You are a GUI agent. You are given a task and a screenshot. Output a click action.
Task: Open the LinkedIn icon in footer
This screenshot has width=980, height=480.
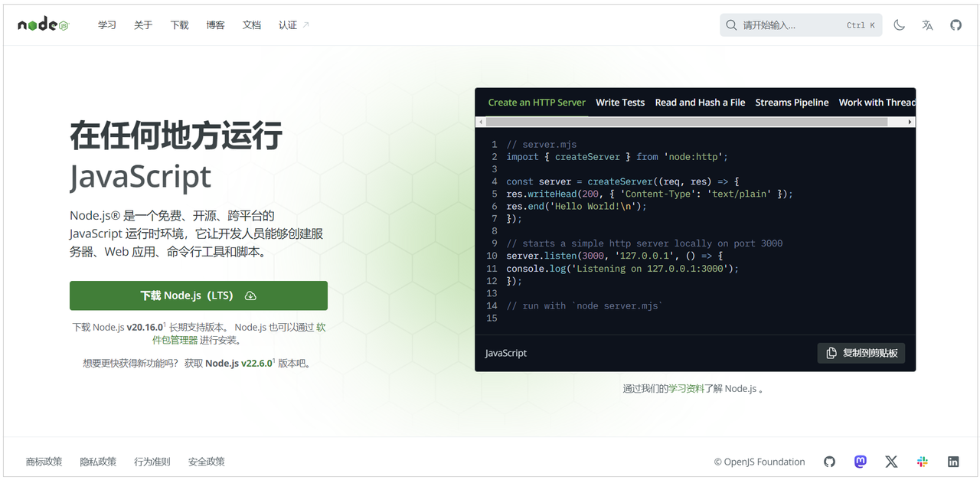click(953, 462)
